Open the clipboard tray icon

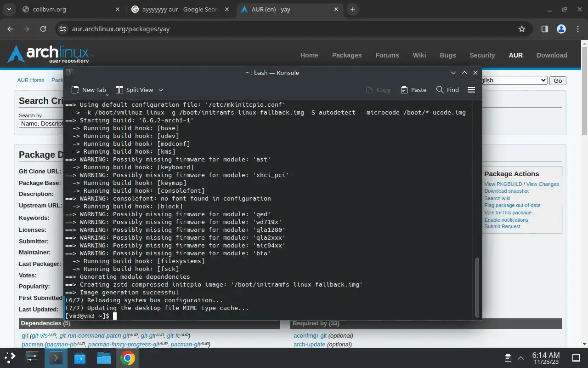tap(508, 358)
